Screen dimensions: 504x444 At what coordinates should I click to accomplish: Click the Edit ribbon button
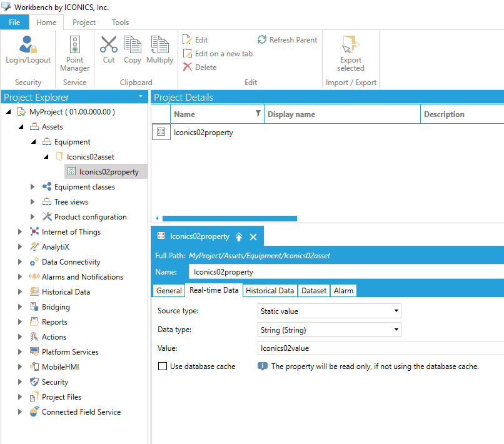coord(196,40)
